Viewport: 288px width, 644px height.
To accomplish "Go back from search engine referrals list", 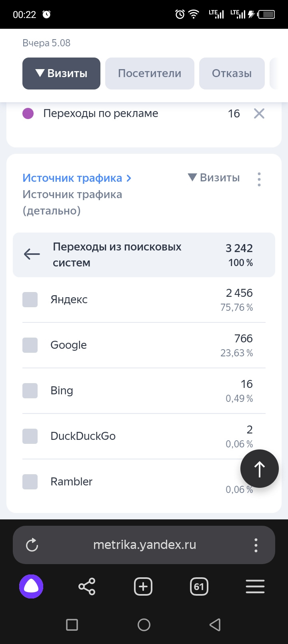I will point(32,254).
